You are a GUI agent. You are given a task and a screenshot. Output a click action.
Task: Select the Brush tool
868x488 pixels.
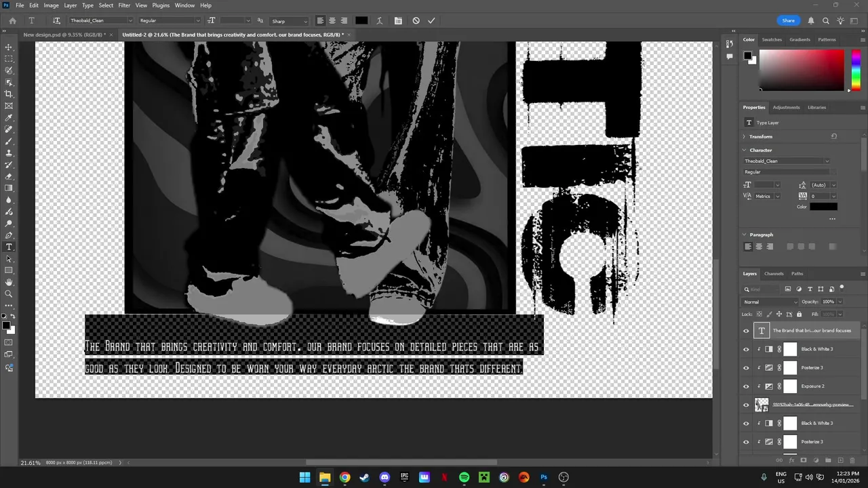[9, 141]
